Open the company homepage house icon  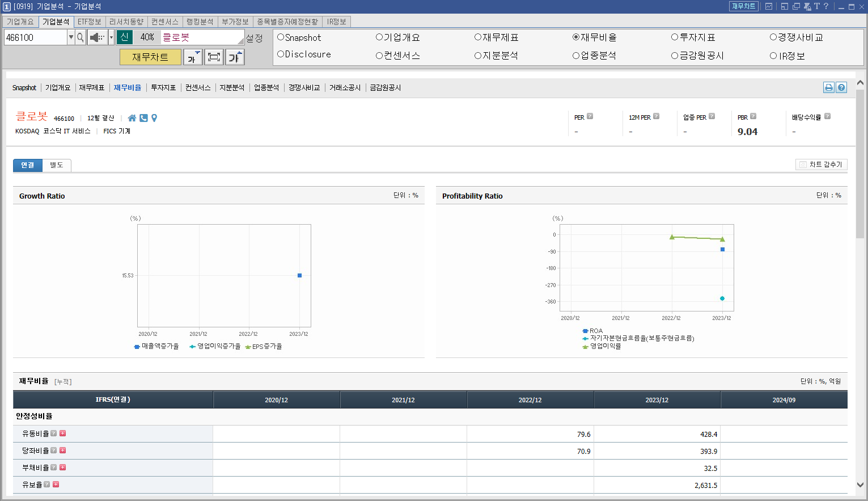click(x=132, y=118)
